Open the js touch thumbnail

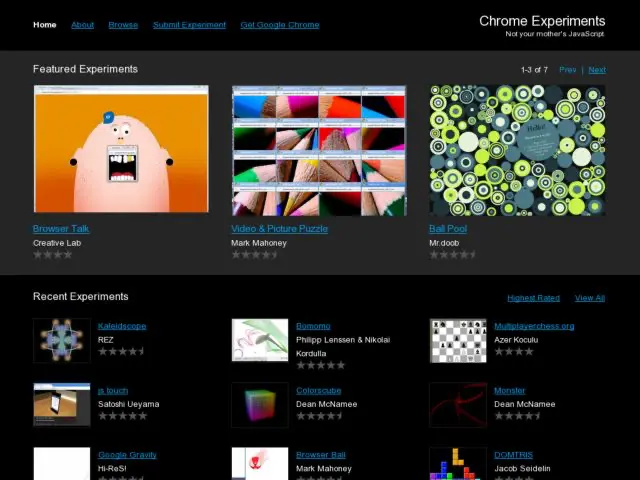tap(62, 404)
